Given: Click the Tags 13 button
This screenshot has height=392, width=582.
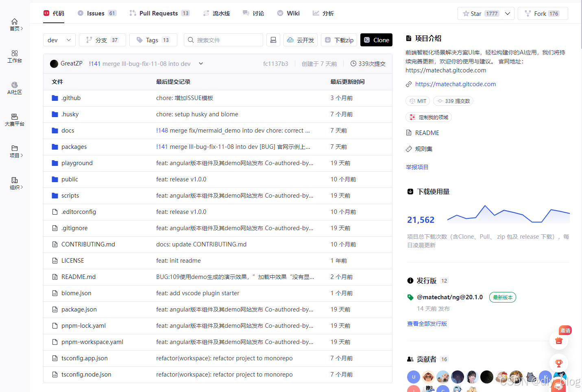Looking at the screenshot, I should (153, 40).
